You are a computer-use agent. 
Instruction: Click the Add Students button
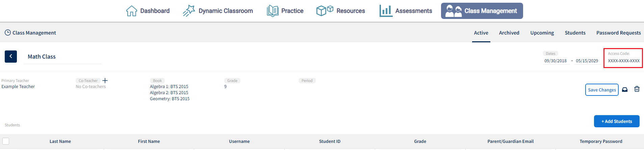tap(617, 121)
